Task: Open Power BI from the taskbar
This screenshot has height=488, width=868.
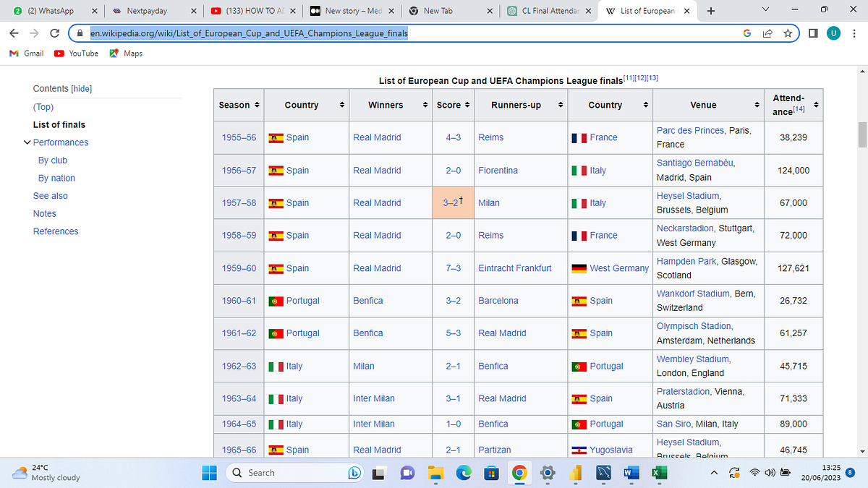Action: 576,473
